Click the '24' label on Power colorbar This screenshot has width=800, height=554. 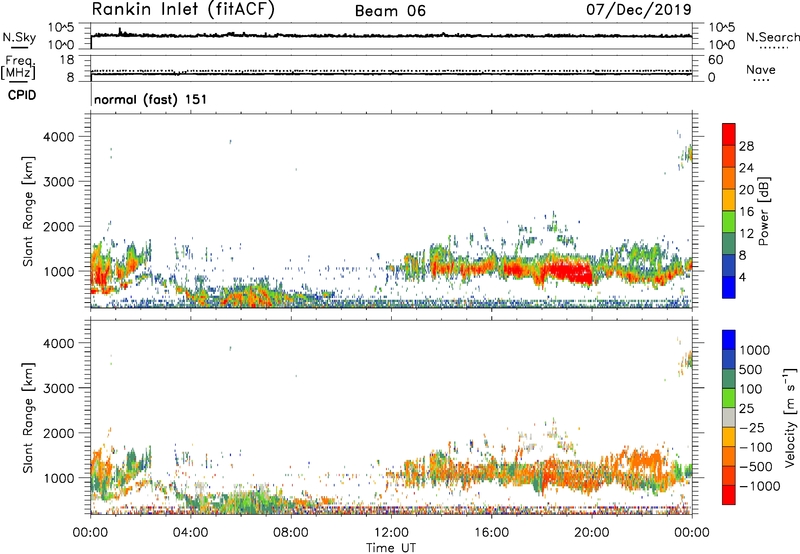point(746,168)
